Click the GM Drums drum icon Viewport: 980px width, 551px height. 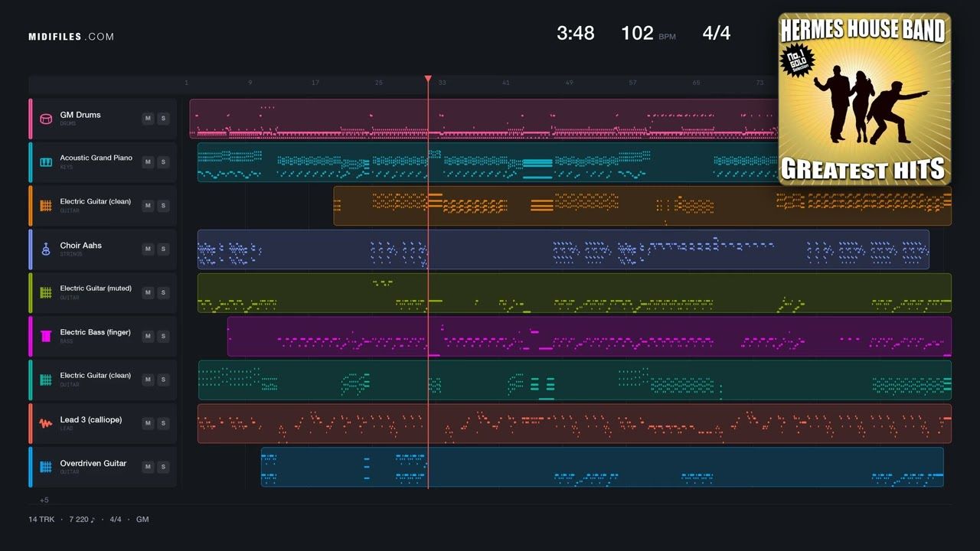pos(46,119)
